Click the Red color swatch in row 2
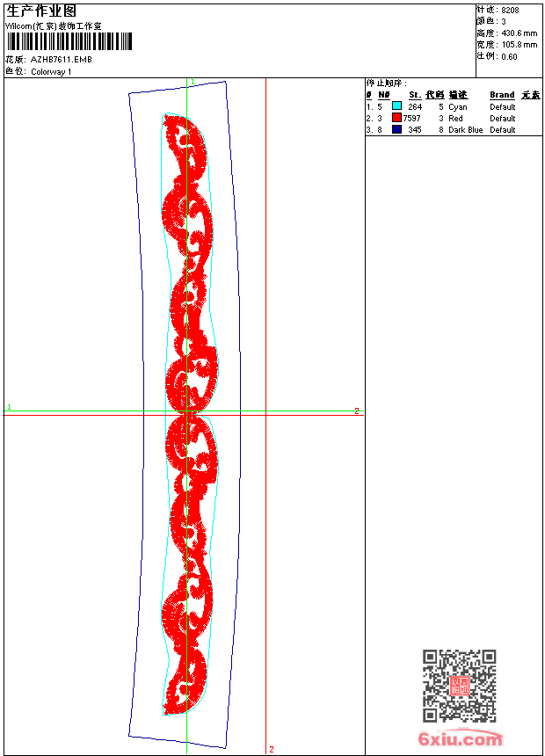Image resolution: width=545 pixels, height=756 pixels. tap(397, 118)
